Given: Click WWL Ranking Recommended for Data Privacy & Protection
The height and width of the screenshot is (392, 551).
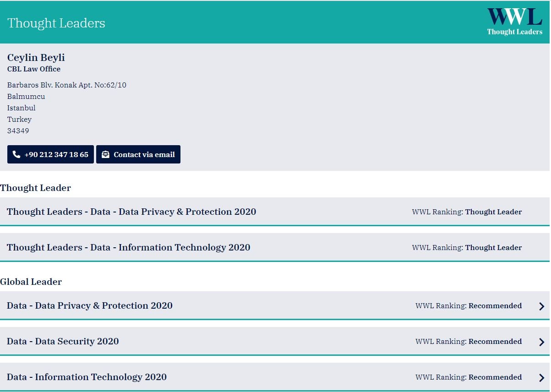Looking at the screenshot, I should pos(469,306).
